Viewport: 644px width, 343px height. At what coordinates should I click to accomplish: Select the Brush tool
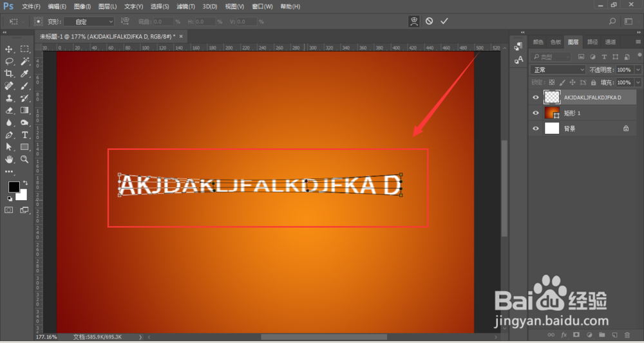tap(24, 86)
